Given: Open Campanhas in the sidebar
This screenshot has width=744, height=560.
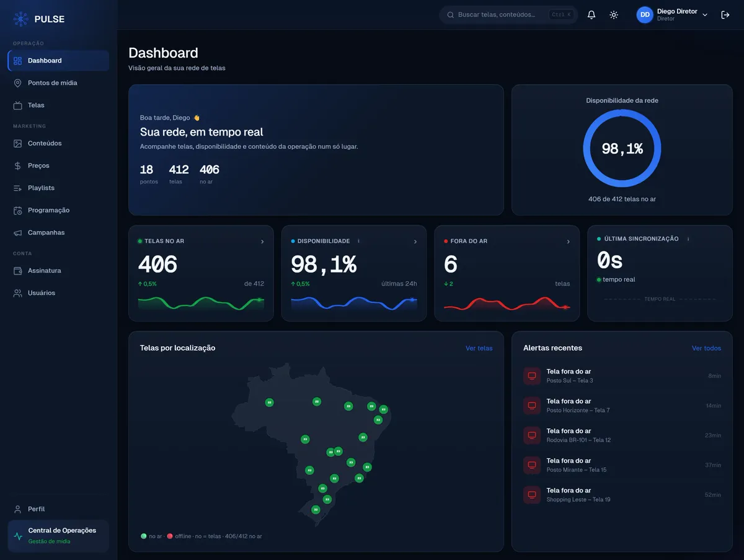Looking at the screenshot, I should pos(58,232).
